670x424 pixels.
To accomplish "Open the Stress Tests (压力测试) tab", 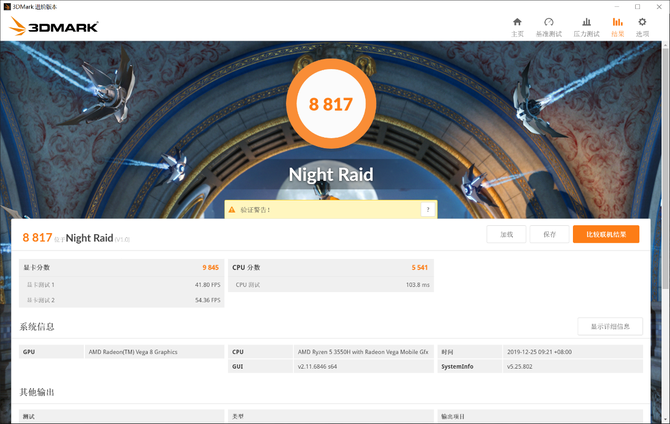I will [586, 27].
